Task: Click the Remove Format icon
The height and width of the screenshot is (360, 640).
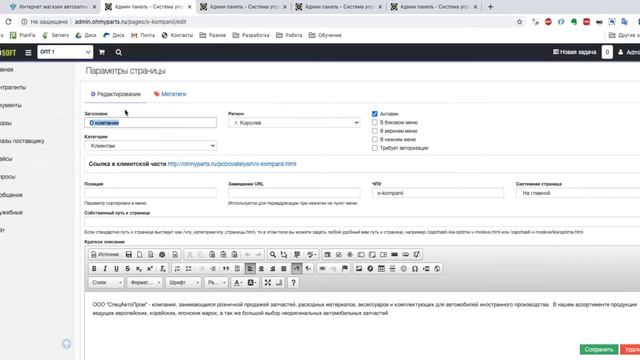Action: (162, 269)
